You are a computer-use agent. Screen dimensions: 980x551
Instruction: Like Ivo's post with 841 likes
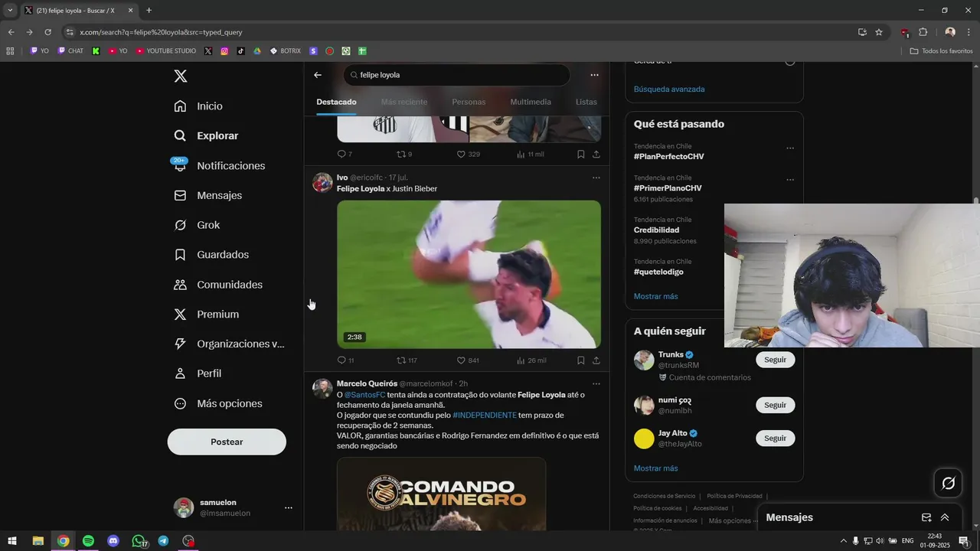coord(468,360)
